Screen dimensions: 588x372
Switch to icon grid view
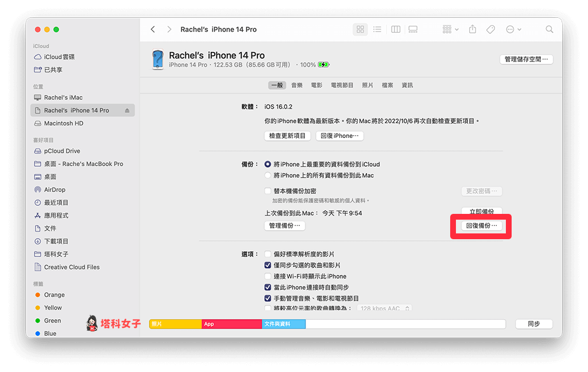360,29
